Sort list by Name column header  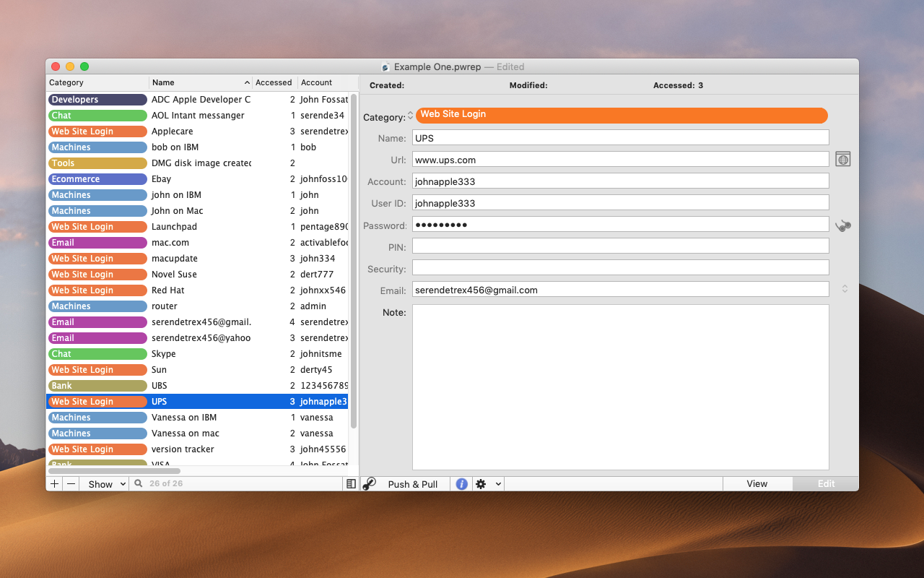click(x=201, y=82)
